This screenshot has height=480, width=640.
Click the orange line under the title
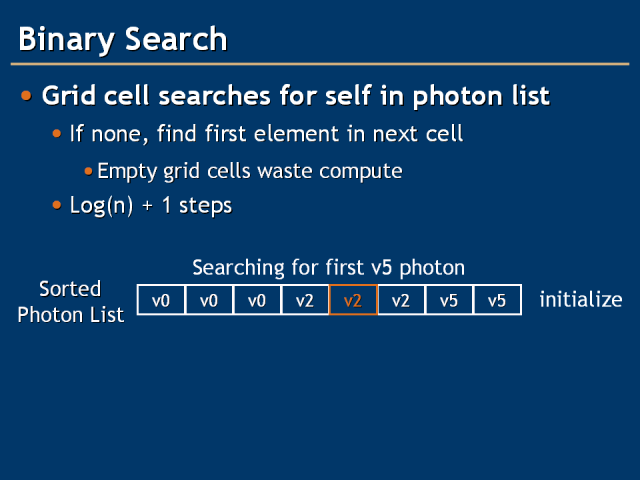pyautogui.click(x=320, y=65)
